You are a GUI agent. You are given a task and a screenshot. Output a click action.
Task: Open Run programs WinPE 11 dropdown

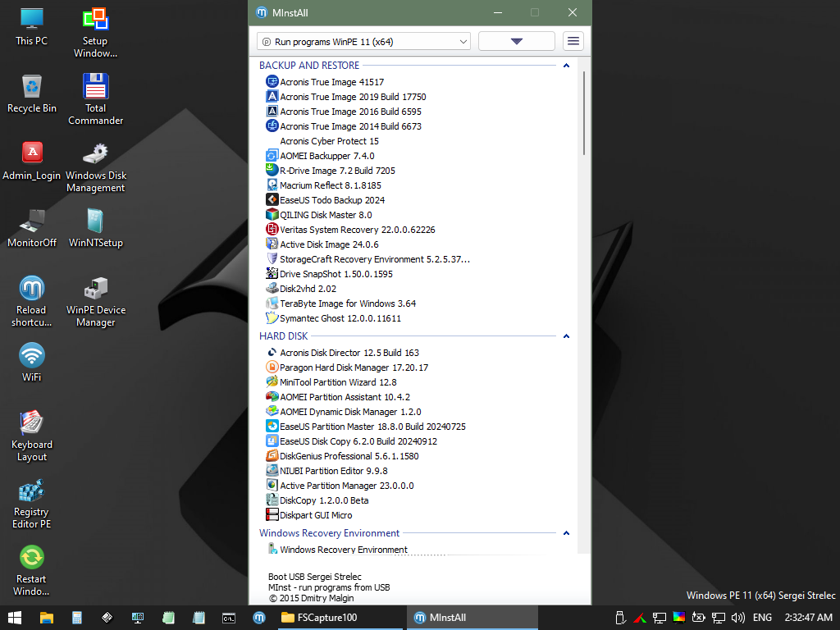click(x=363, y=41)
